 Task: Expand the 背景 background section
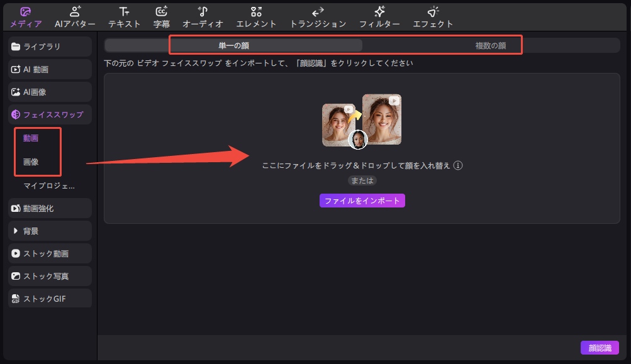pyautogui.click(x=50, y=231)
